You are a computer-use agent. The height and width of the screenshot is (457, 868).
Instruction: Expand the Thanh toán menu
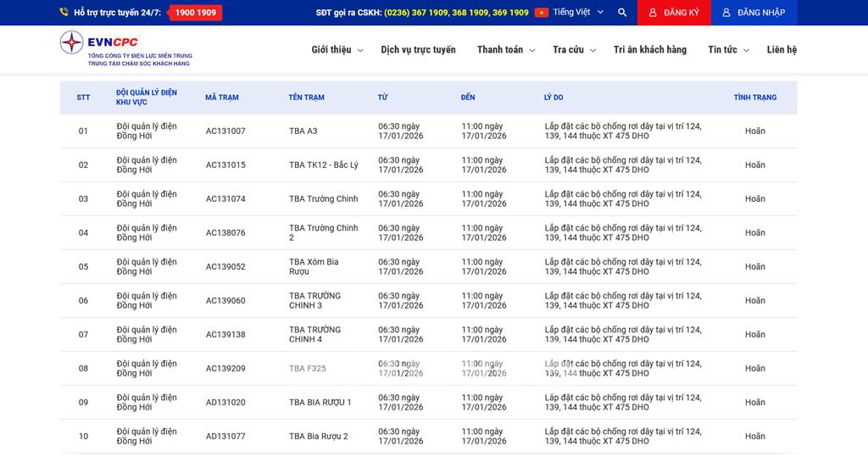click(x=505, y=50)
